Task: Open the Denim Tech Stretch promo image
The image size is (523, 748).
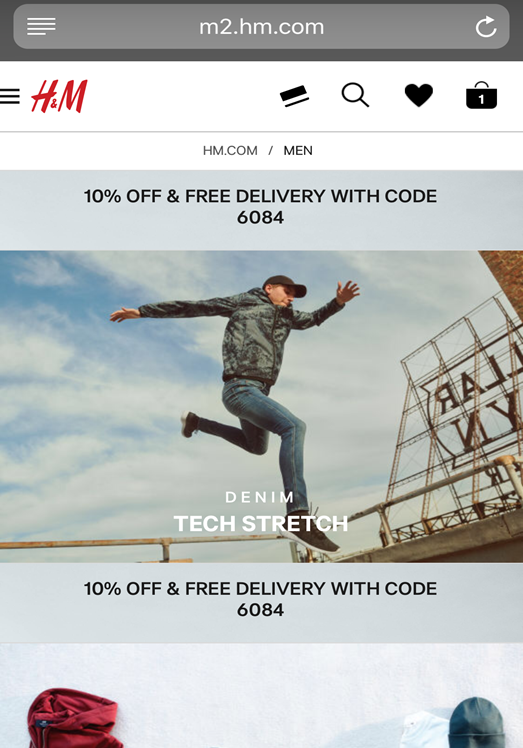Action: [262, 406]
